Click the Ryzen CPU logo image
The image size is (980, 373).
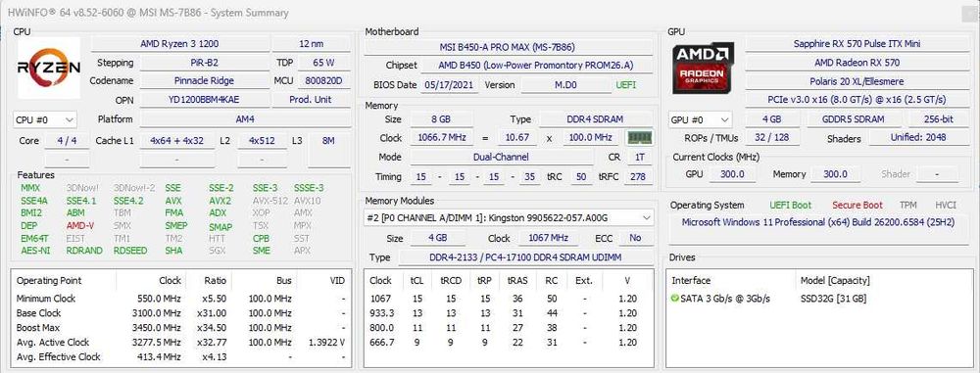[49, 68]
